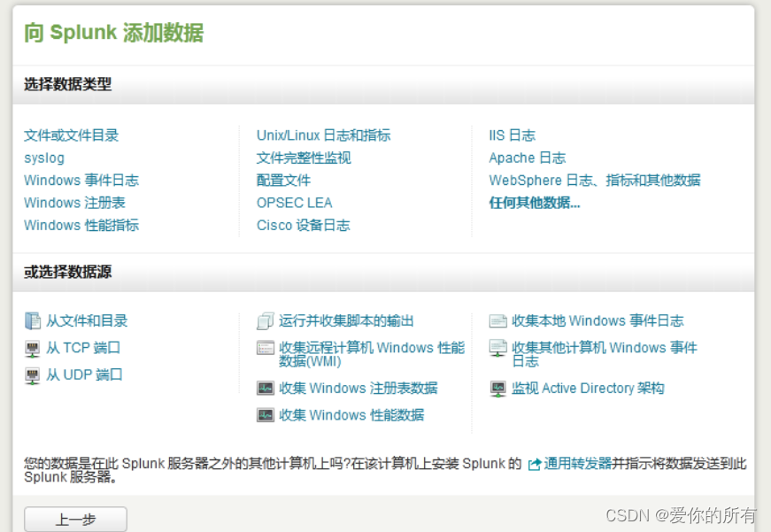This screenshot has height=532, width=771.
Task: Open the 文件或文件目录 data type
Action: coord(73,135)
